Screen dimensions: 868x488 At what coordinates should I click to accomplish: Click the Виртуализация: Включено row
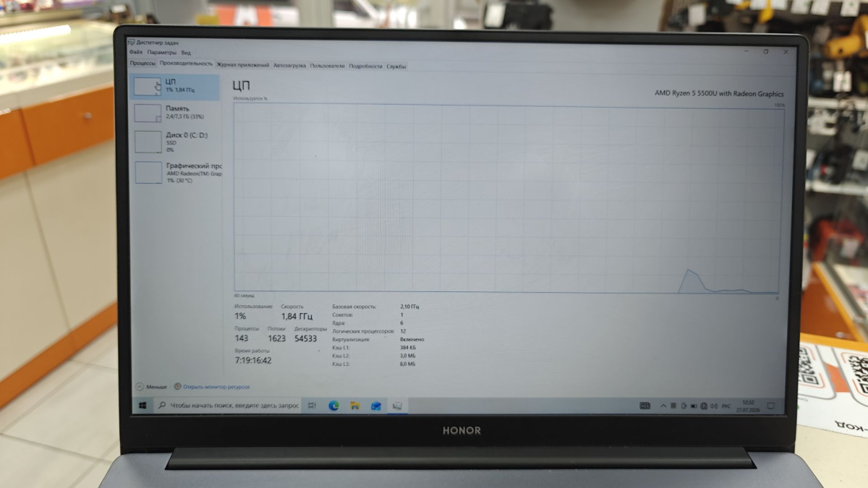[378, 339]
